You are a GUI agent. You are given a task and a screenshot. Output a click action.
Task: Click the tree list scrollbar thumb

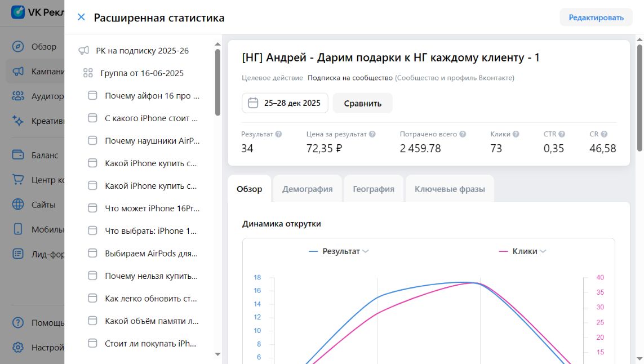click(217, 82)
